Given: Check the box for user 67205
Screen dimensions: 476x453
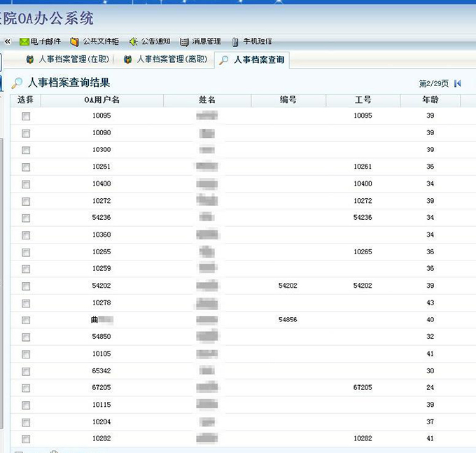Looking at the screenshot, I should pos(26,388).
